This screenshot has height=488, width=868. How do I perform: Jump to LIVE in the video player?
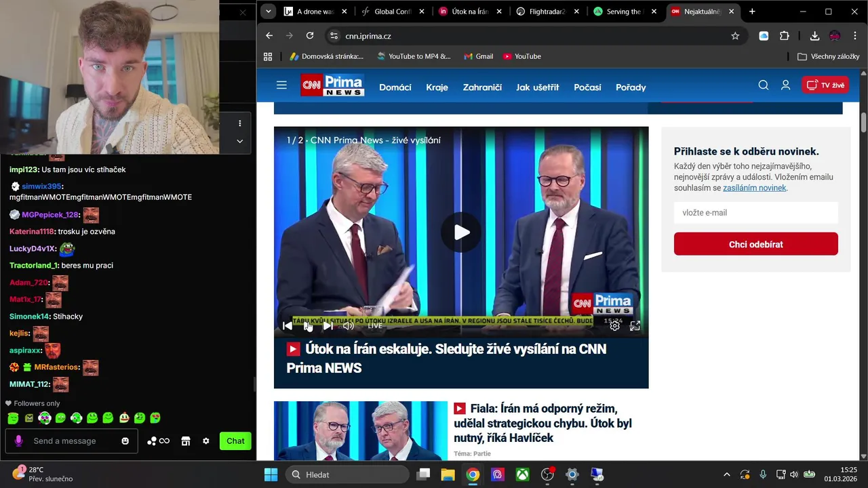click(x=375, y=326)
